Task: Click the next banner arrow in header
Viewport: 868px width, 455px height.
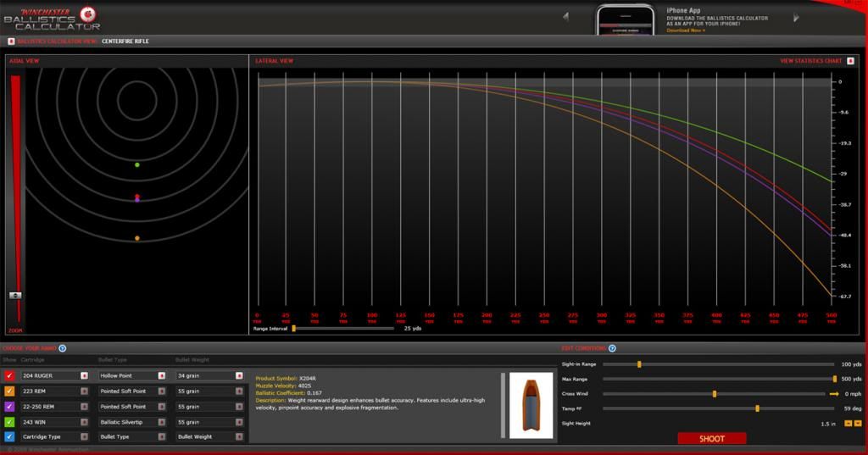Action: (796, 17)
